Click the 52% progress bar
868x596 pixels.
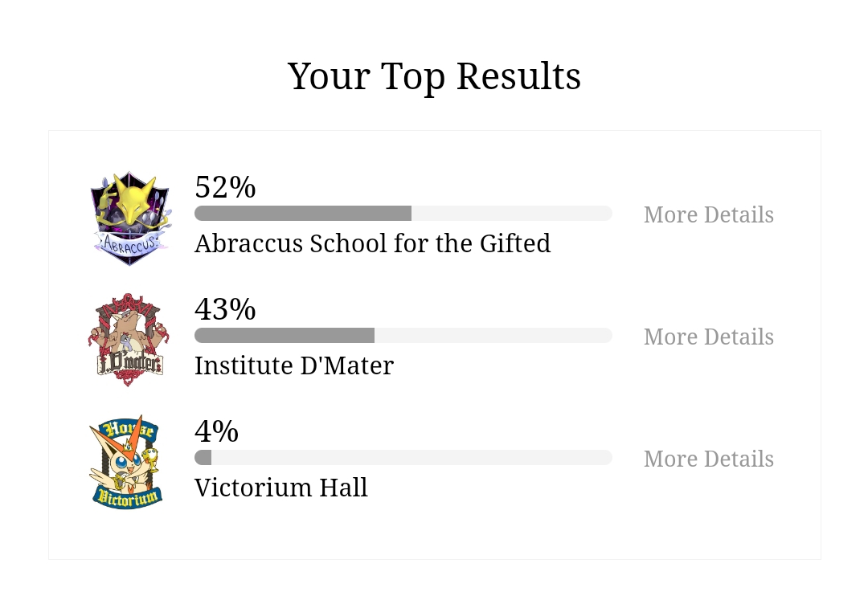[x=403, y=213]
